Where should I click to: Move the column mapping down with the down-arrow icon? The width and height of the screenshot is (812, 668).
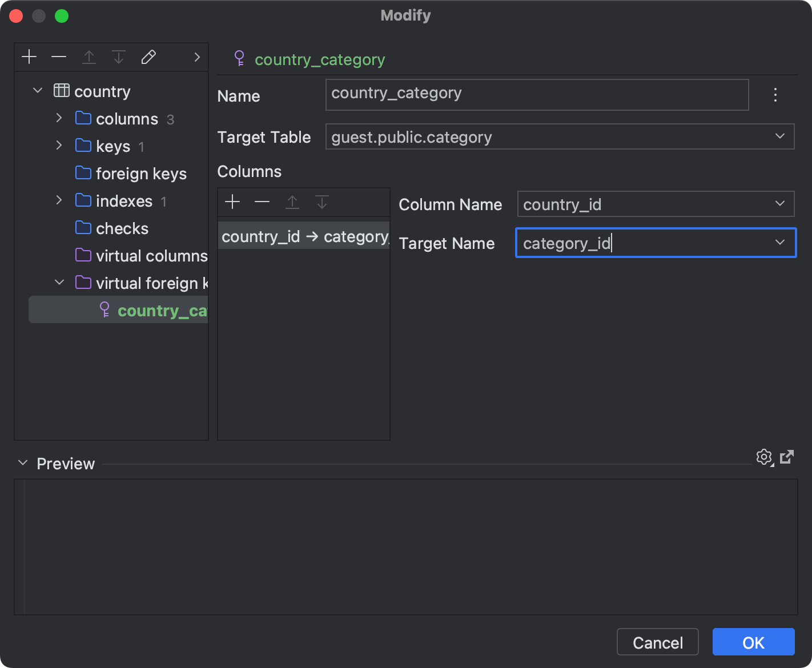pos(321,202)
